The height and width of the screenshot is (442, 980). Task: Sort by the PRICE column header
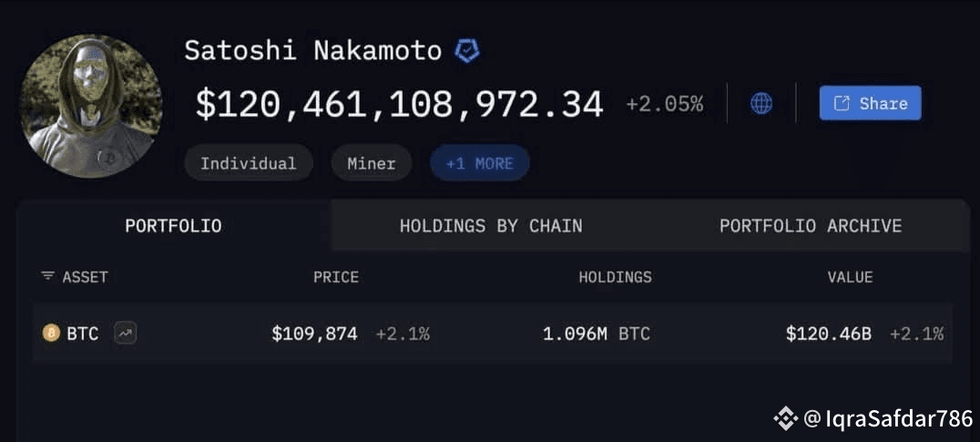point(336,277)
